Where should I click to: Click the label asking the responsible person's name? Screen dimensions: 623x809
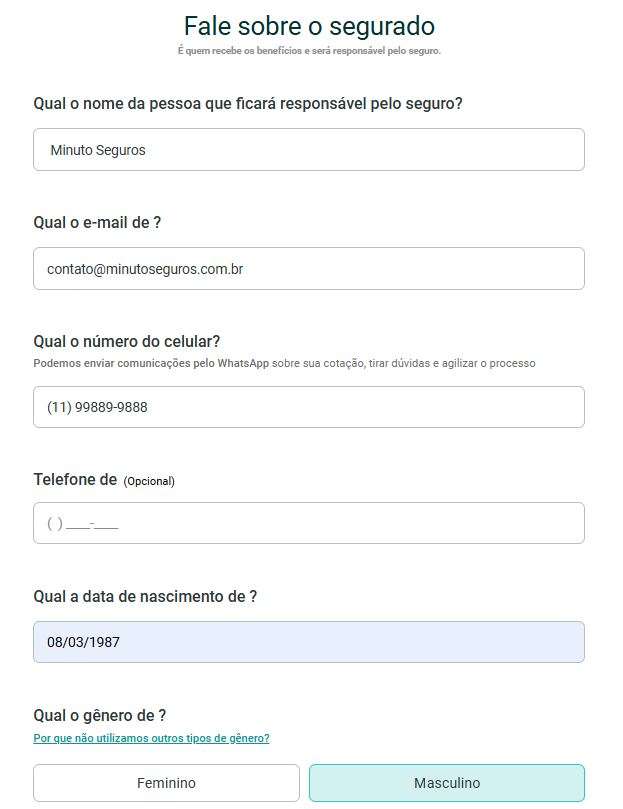tap(248, 104)
